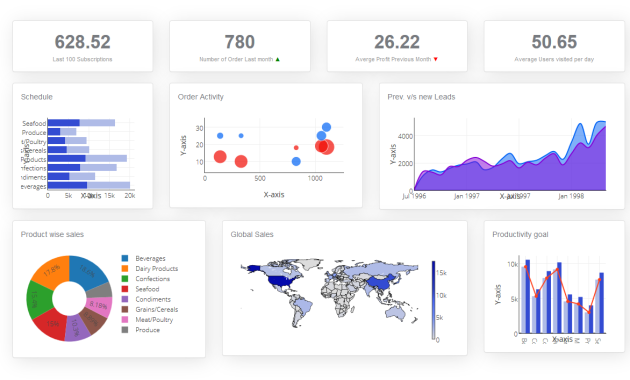Toggle Dairy Products legend label
This screenshot has width=630, height=380.
click(157, 268)
